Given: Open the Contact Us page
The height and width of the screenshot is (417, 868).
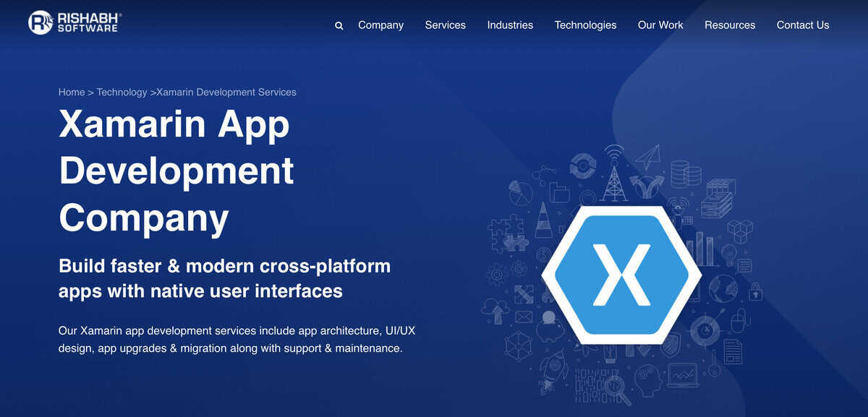Looking at the screenshot, I should click(x=802, y=25).
